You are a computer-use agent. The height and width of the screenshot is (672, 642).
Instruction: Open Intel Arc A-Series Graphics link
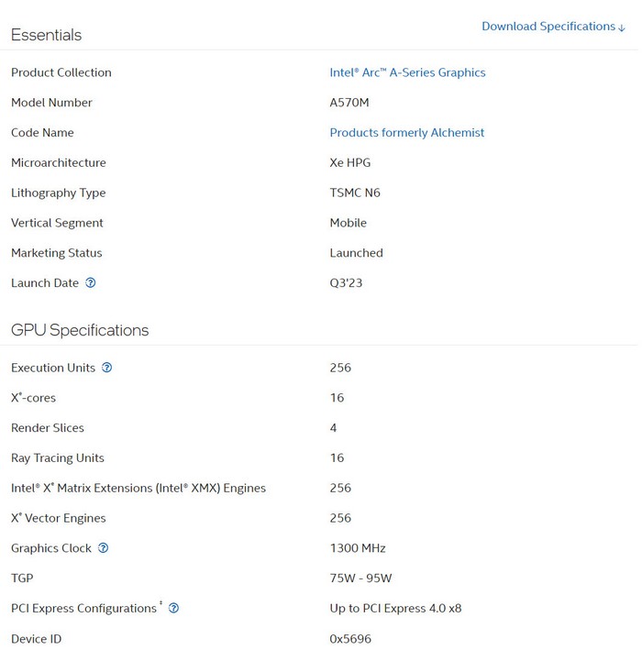click(x=407, y=72)
